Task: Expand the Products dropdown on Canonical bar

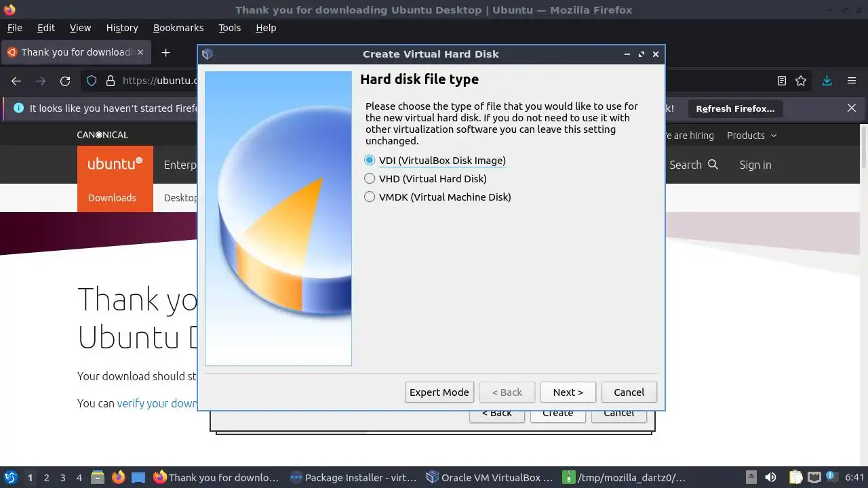Action: [x=751, y=136]
